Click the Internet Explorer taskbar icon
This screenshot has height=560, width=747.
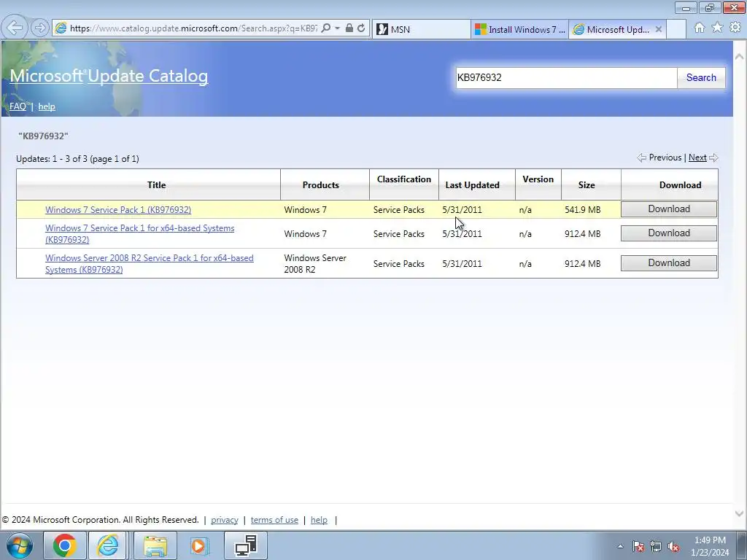[108, 545]
